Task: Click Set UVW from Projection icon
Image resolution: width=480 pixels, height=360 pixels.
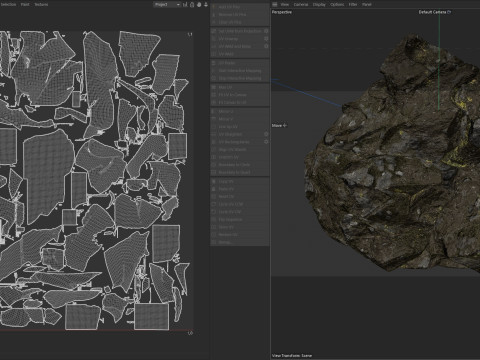Action: 214,31
